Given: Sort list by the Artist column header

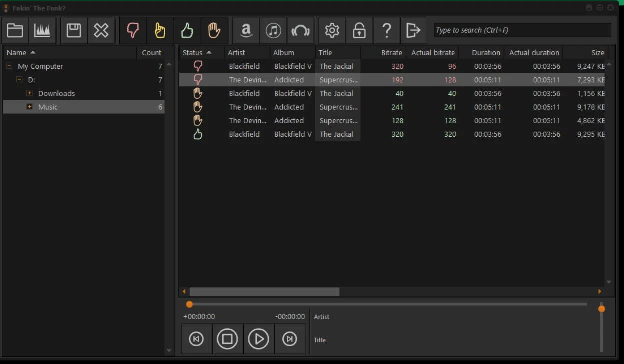Looking at the screenshot, I should point(236,53).
